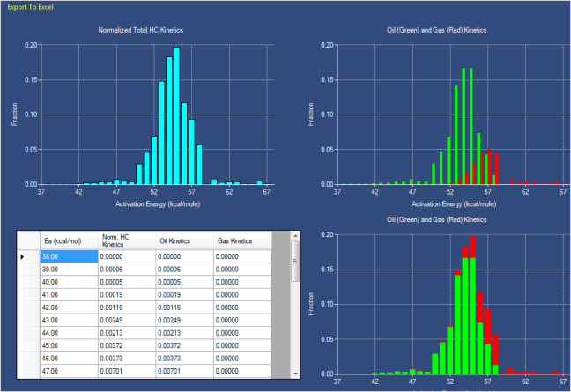
Task: Select the Oil Kinetics column header
Action: point(184,240)
